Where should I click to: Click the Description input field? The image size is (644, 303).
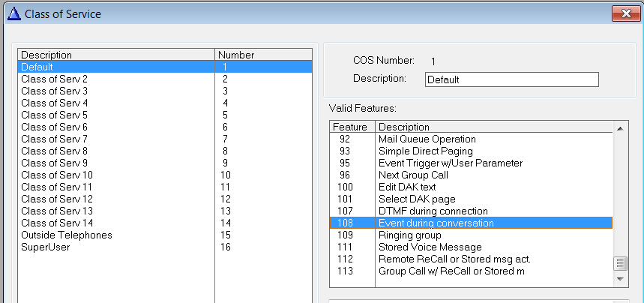pyautogui.click(x=511, y=79)
